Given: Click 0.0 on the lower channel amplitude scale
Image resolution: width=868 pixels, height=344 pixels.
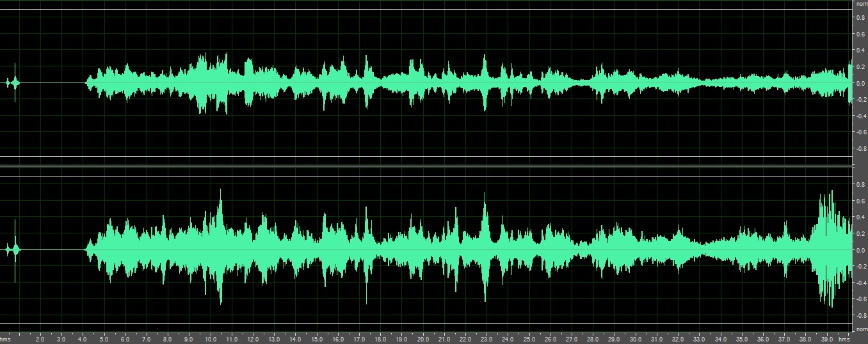Looking at the screenshot, I should (x=862, y=250).
